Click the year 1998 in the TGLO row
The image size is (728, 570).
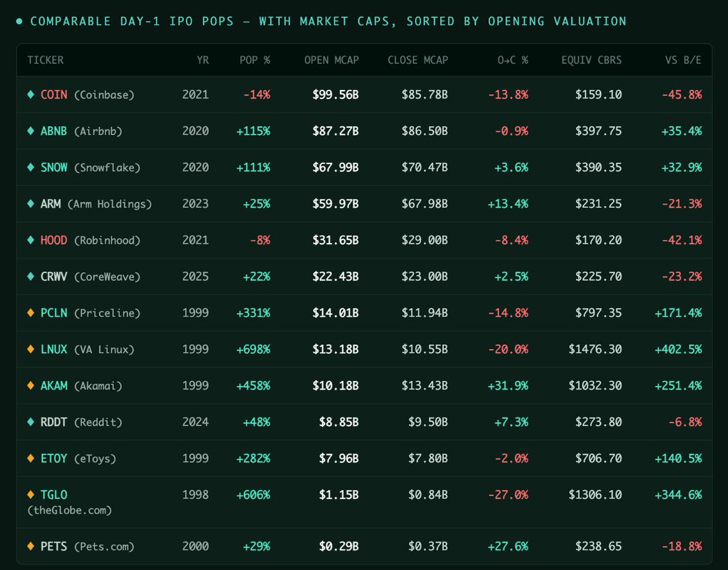click(x=196, y=494)
